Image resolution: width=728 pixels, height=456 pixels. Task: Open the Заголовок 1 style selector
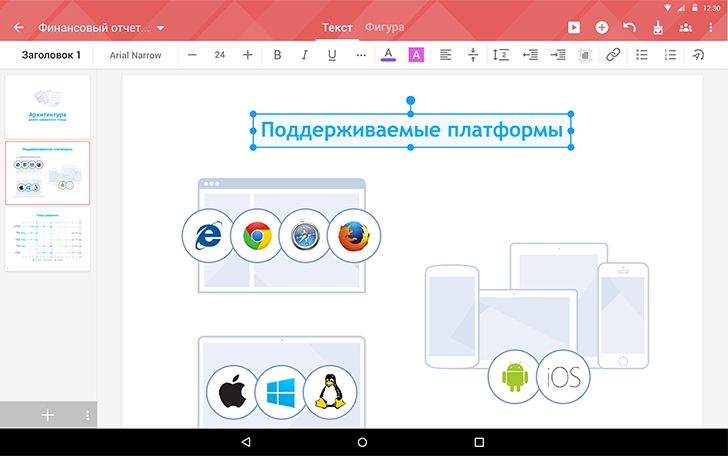(x=51, y=55)
